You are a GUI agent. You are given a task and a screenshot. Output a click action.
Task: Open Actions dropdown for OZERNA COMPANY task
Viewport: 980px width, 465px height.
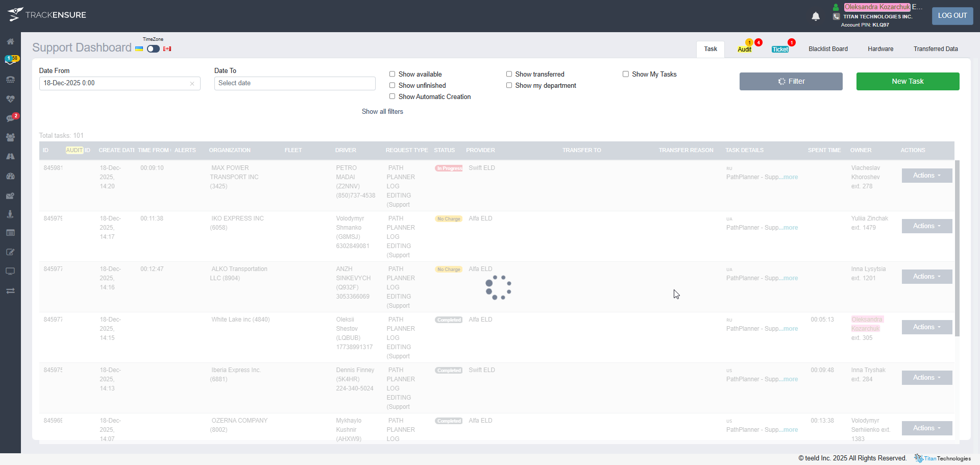[927, 428]
